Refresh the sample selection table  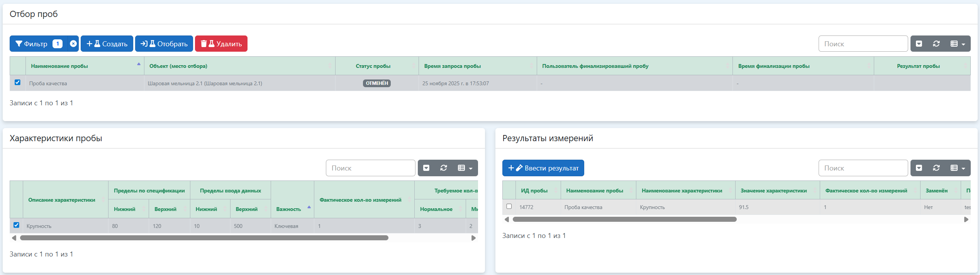click(936, 44)
